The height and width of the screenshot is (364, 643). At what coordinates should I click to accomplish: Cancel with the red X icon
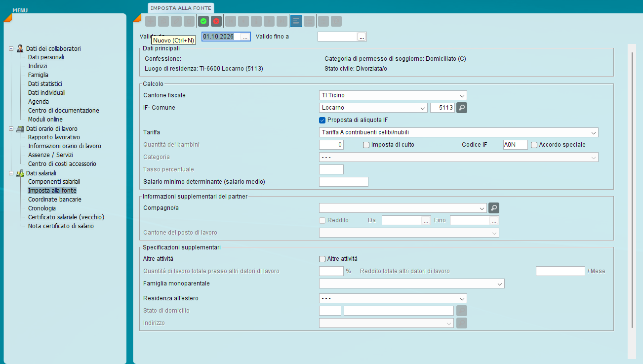pos(216,21)
